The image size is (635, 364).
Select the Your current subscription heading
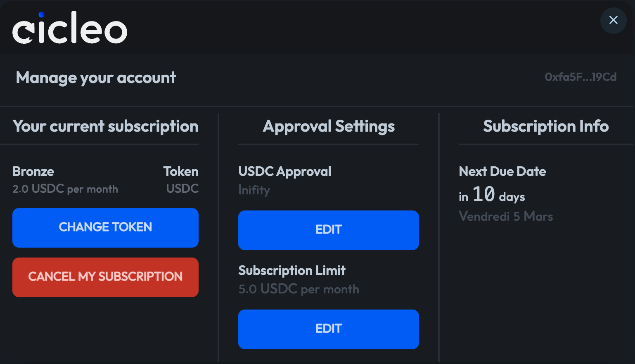[105, 126]
